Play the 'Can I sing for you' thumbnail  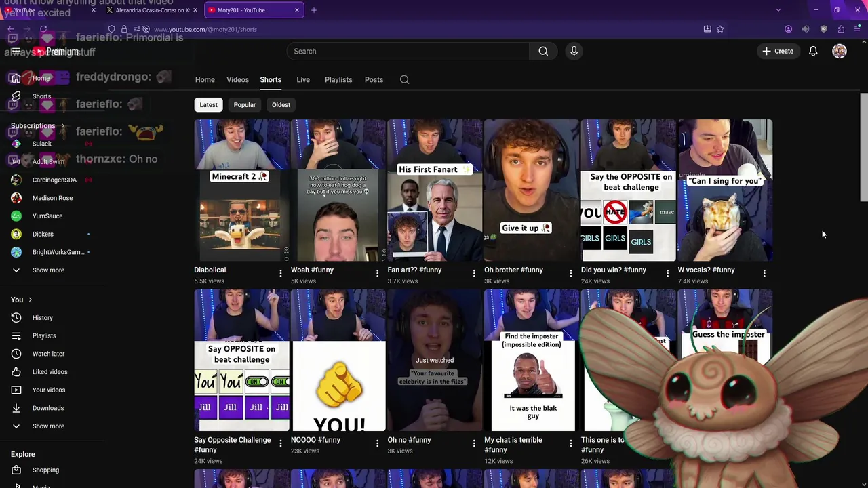point(725,190)
